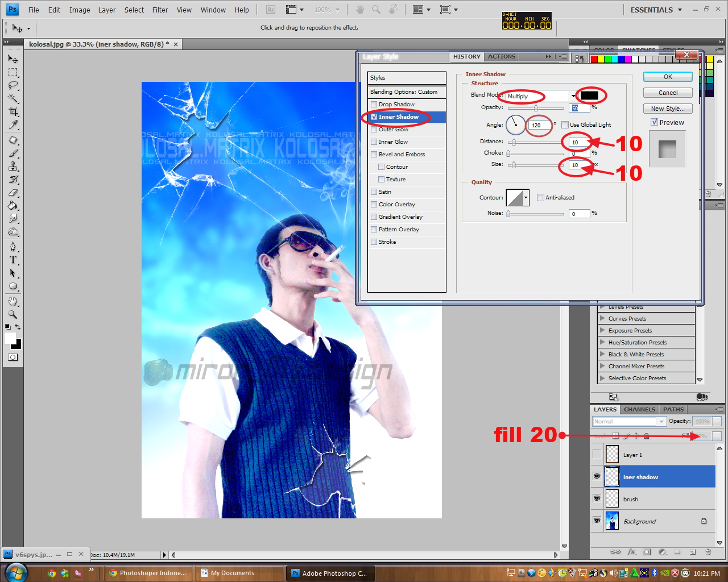Select the History Brush tool
The width and height of the screenshot is (728, 582).
13,180
